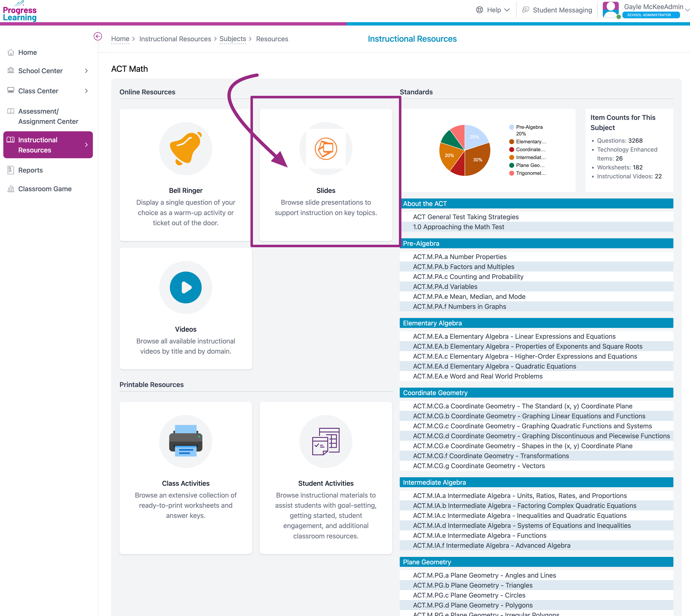Open ACT.M.PA.a Number Properties standard
The image size is (690, 616).
(459, 257)
